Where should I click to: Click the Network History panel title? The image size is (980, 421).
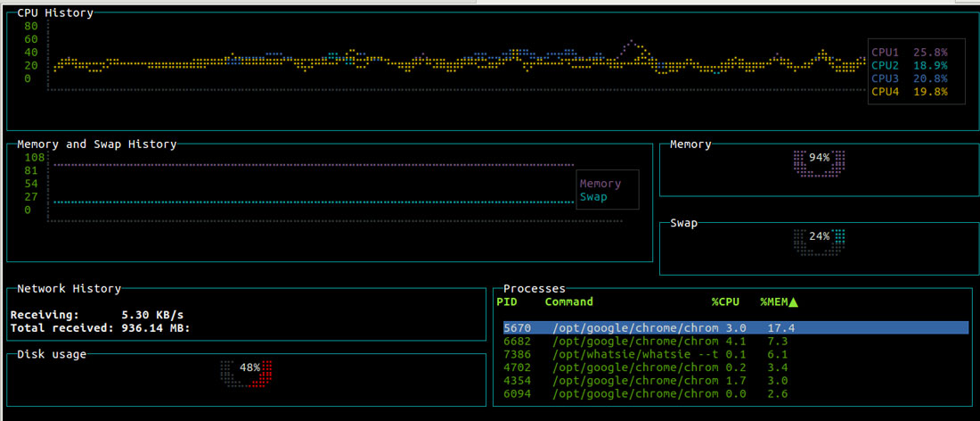(x=69, y=288)
